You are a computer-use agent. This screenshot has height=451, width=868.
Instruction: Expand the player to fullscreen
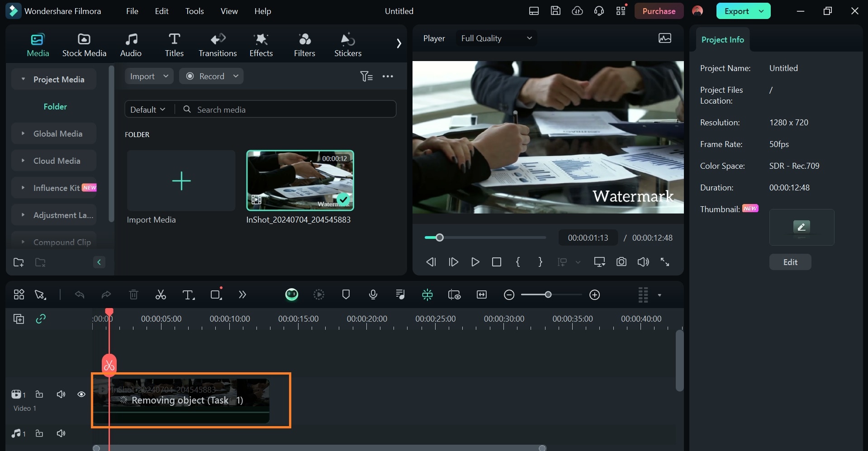click(665, 262)
